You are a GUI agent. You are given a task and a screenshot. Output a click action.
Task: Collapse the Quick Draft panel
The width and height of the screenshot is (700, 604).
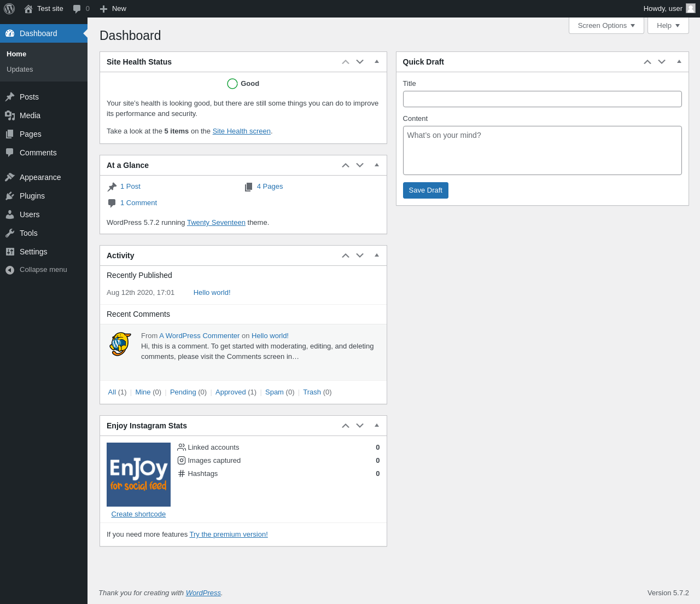click(x=679, y=62)
